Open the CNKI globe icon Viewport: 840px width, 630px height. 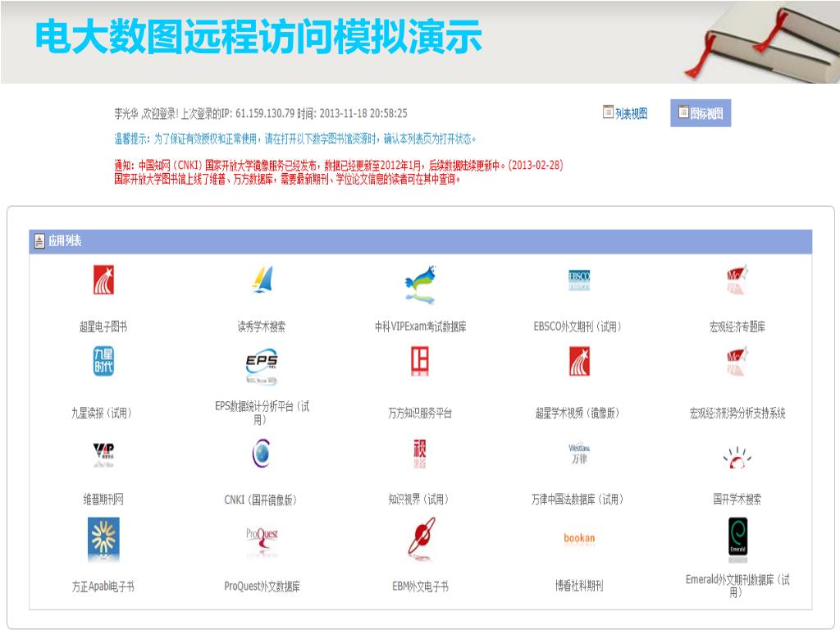coord(262,453)
